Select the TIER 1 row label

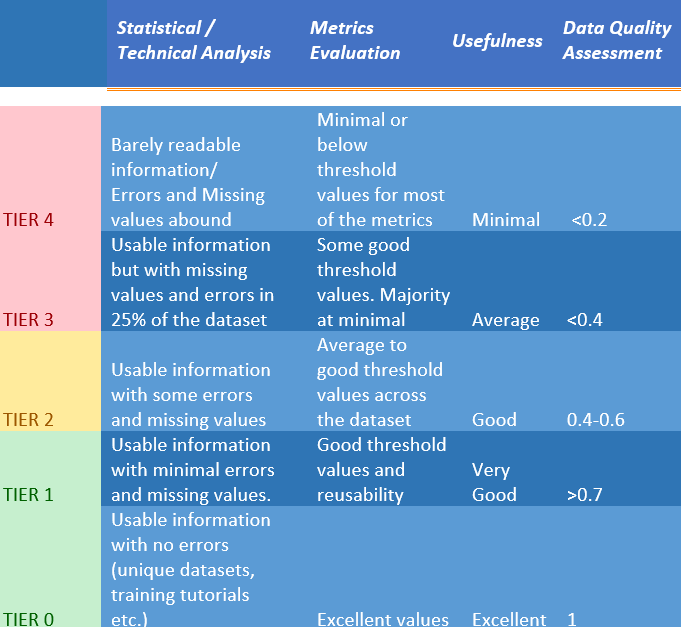point(28,495)
